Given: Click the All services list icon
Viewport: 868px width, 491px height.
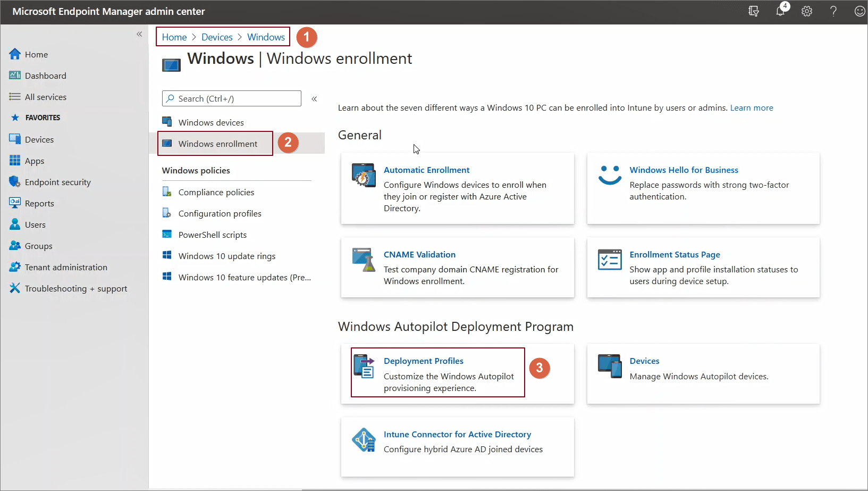Looking at the screenshot, I should click(15, 97).
